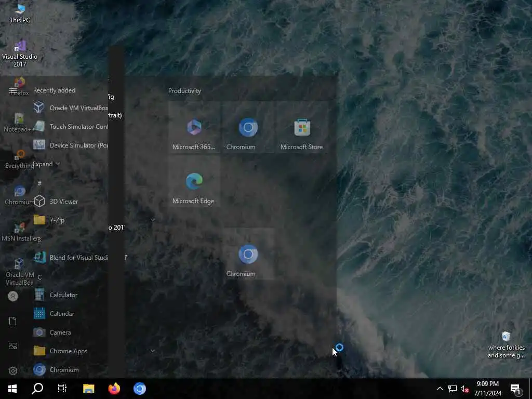Open user account icon in Start rail
This screenshot has height=399, width=532.
click(13, 296)
